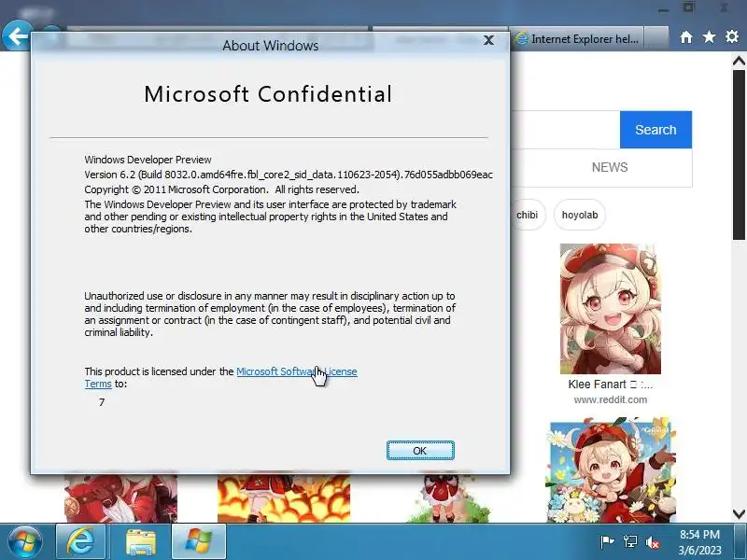
Task: Click the explosion artwork thumbnail below the dialog
Action: pos(284,498)
